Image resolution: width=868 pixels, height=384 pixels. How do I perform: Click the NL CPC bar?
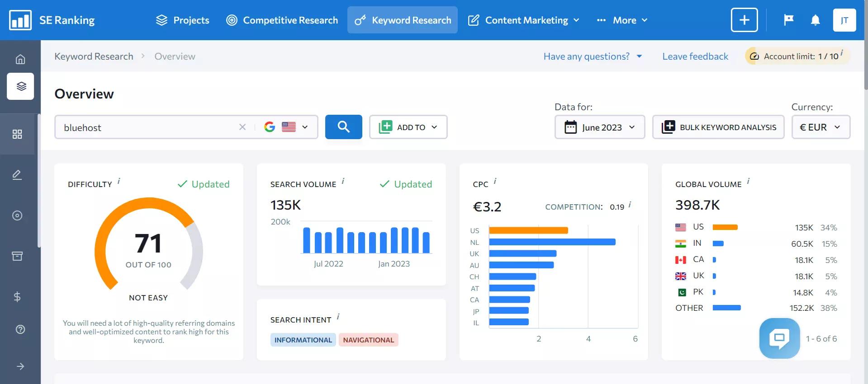pyautogui.click(x=552, y=242)
